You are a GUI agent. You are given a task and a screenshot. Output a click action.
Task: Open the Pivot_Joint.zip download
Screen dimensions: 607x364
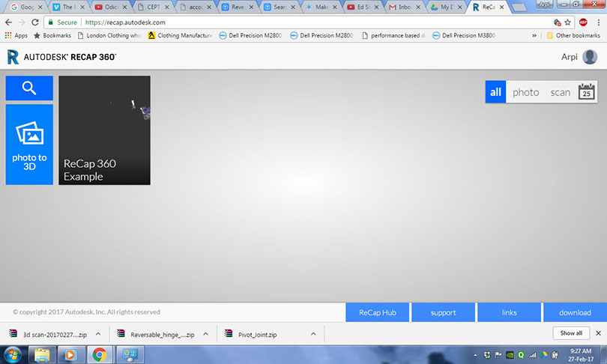[252, 335]
